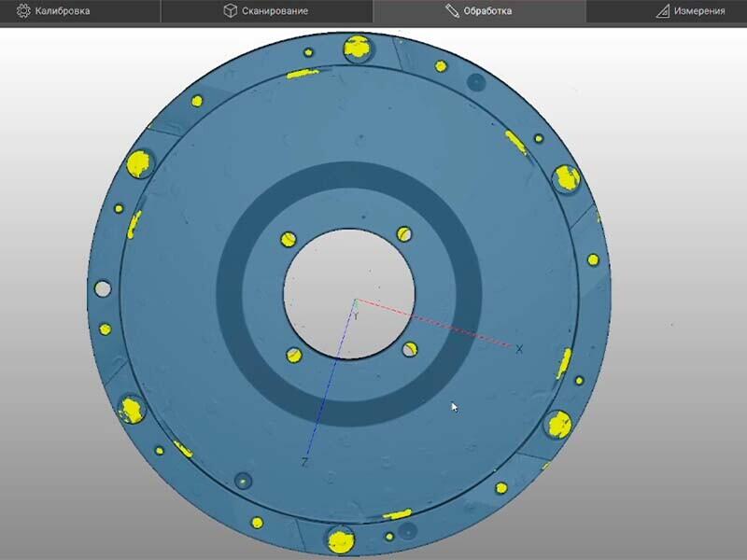The height and width of the screenshot is (560, 747).
Task: Click the lower-right bolt hole near the bore
Action: (410, 349)
